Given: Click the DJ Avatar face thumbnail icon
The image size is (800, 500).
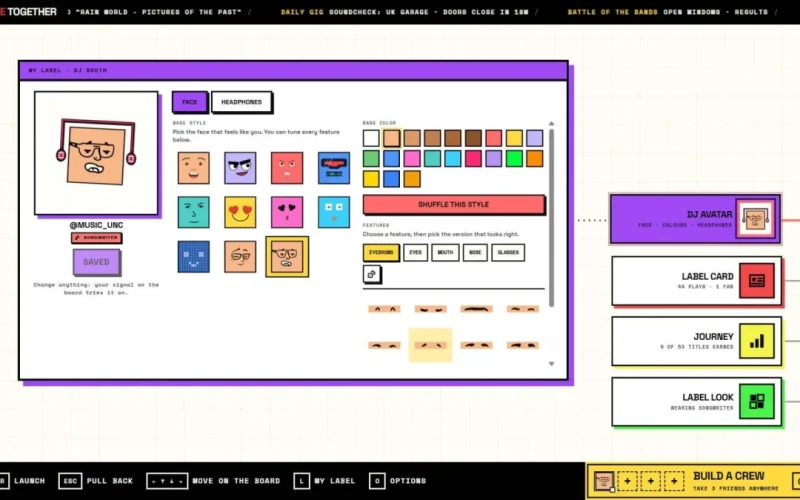Looking at the screenshot, I should [x=756, y=219].
